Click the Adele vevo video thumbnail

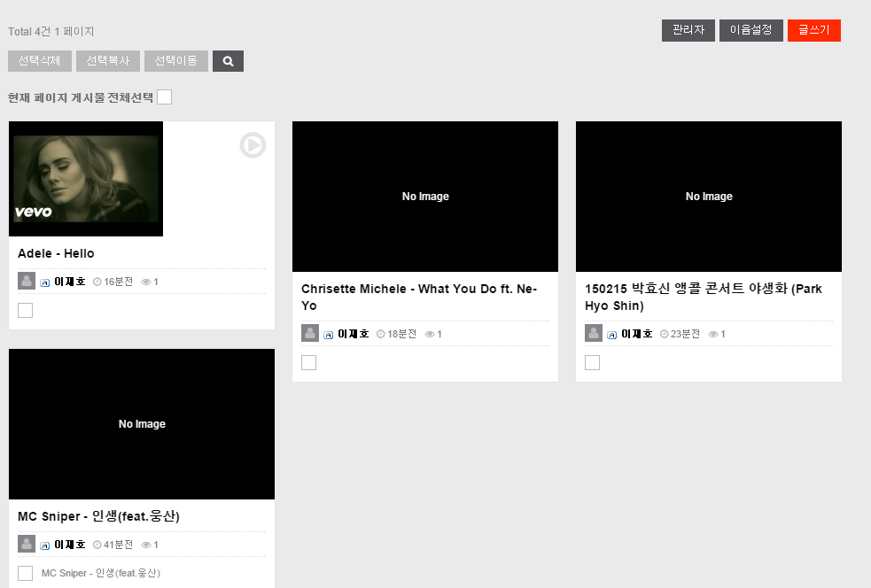(86, 179)
